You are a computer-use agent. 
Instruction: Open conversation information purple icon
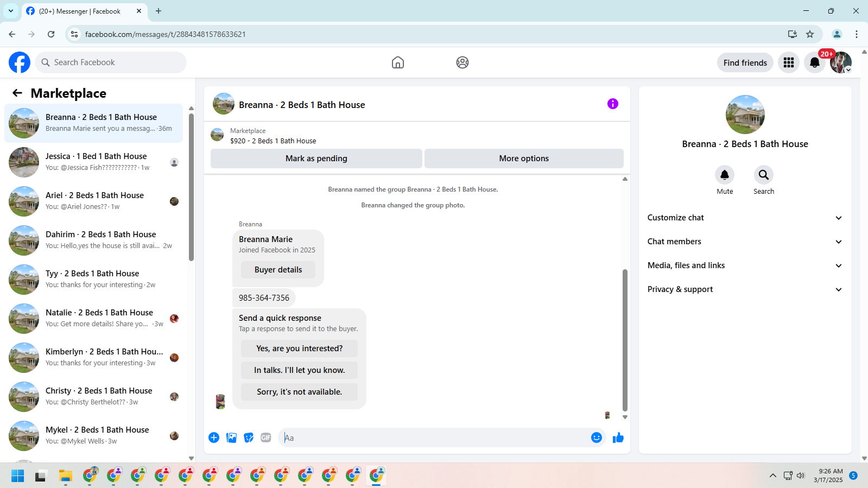pos(613,104)
